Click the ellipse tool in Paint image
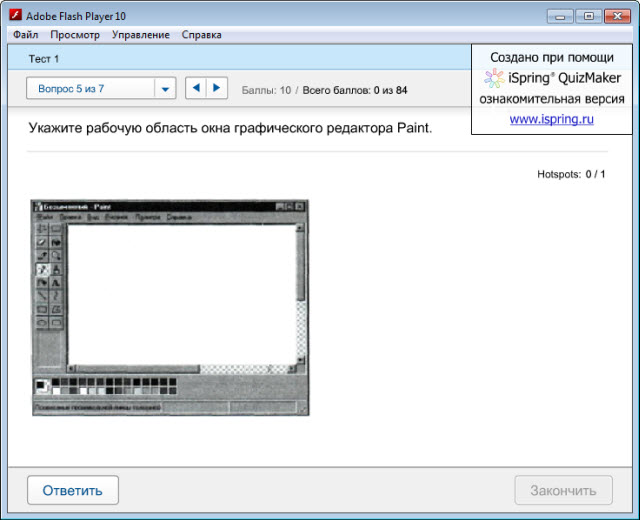 pyautogui.click(x=42, y=323)
